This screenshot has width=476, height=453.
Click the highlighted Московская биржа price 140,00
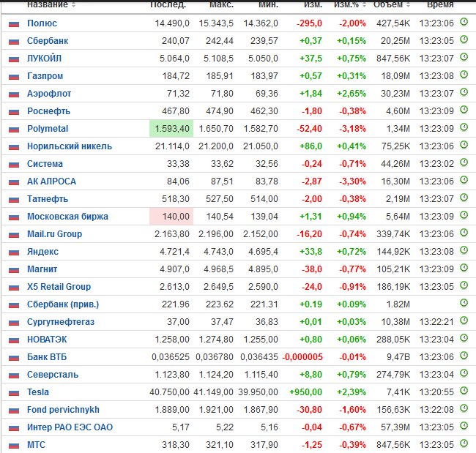tap(171, 217)
